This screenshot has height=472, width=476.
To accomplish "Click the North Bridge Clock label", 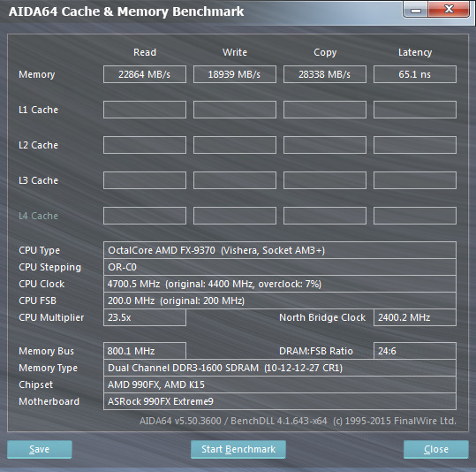I will pos(322,317).
